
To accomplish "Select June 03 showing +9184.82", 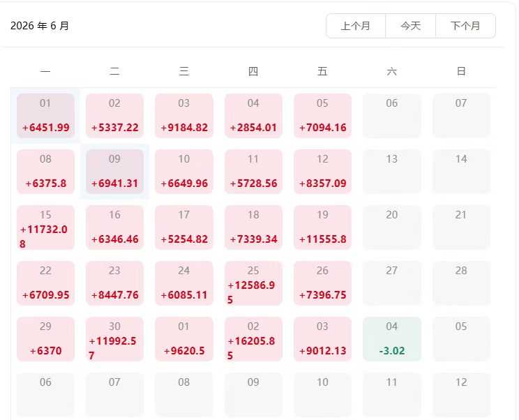I will 184,116.
